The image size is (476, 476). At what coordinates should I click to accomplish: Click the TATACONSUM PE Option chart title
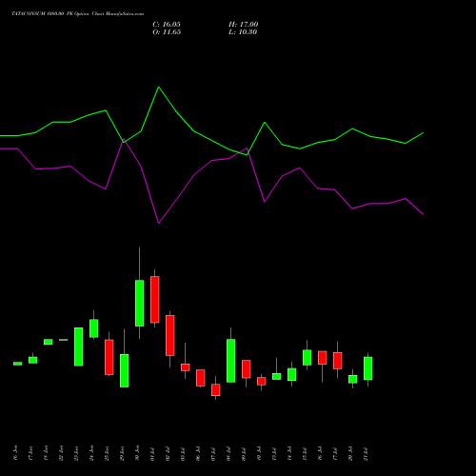coord(78,14)
